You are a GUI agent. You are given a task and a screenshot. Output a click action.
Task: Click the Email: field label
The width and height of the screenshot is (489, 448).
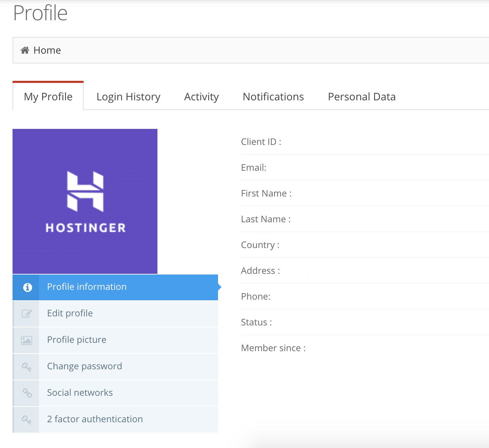point(254,168)
